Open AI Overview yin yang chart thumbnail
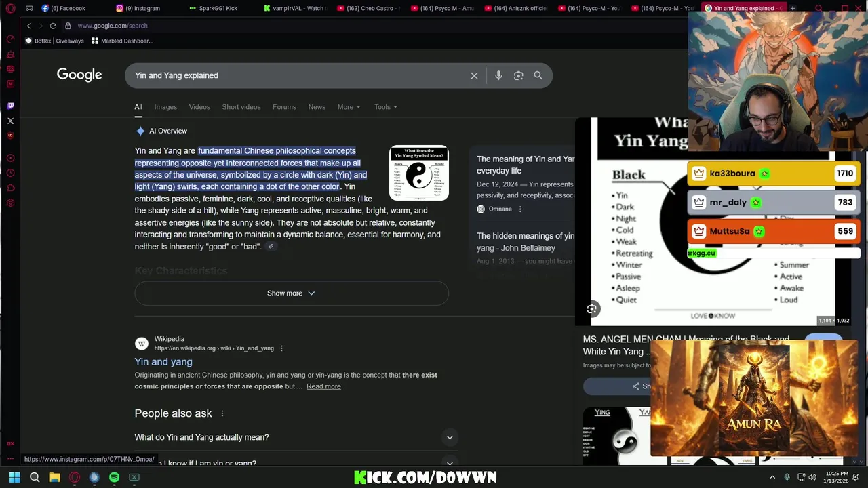The width and height of the screenshot is (868, 488). pyautogui.click(x=419, y=173)
